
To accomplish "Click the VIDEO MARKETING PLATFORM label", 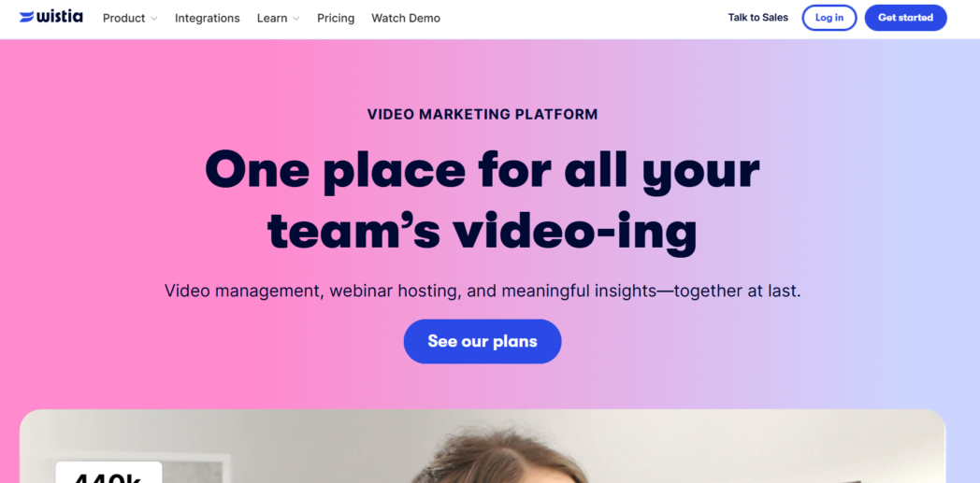I will coord(483,114).
